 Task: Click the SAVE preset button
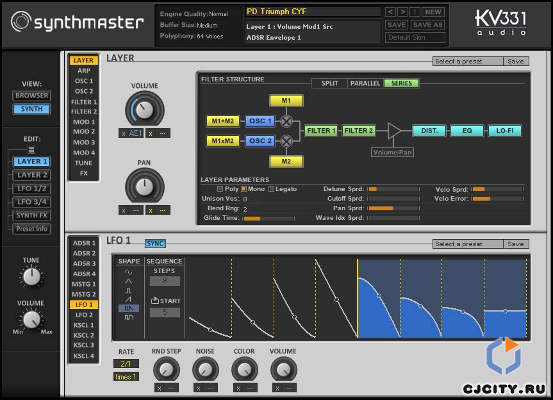pyautogui.click(x=397, y=25)
